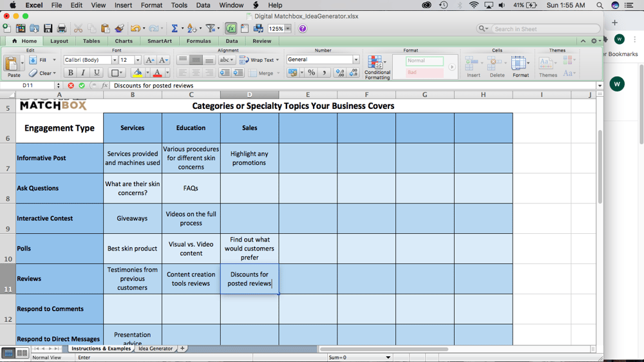Expand the font size 12 dropdown

(x=138, y=60)
